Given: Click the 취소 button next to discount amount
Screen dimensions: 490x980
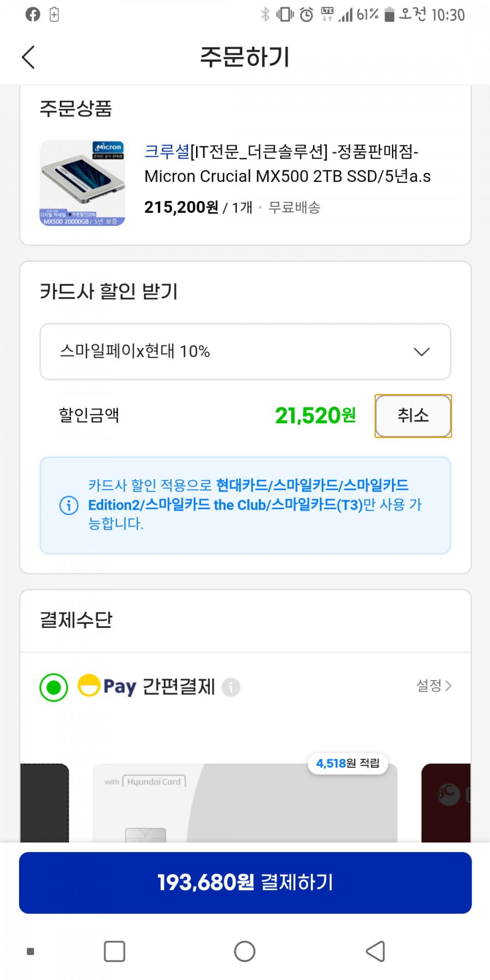Looking at the screenshot, I should (413, 416).
